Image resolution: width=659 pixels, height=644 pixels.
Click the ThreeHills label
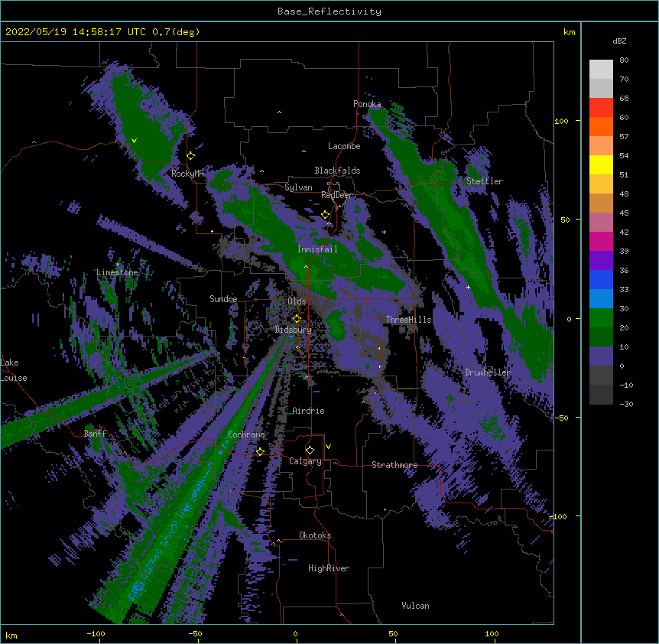coord(408,320)
